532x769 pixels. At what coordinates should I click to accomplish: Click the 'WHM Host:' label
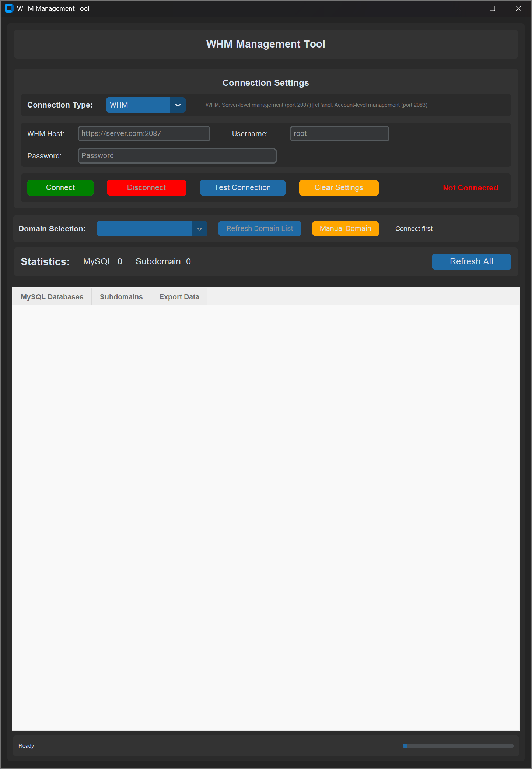tap(46, 134)
